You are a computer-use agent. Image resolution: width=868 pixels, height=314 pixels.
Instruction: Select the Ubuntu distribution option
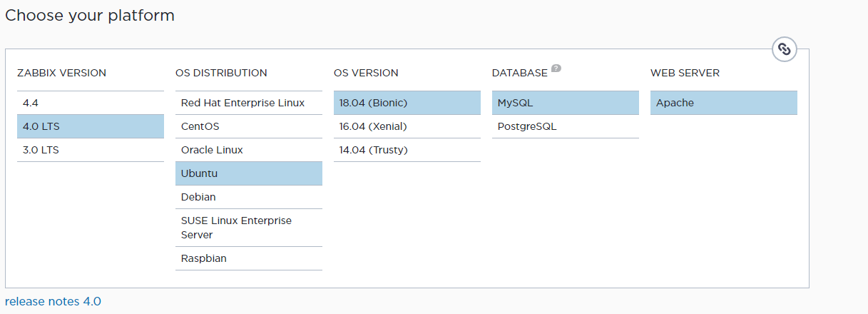(x=248, y=173)
